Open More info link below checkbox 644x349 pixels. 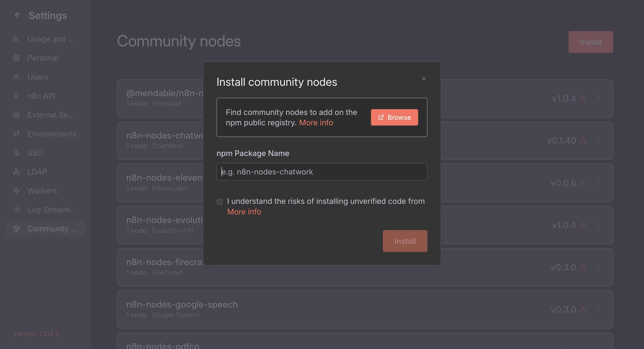coord(244,212)
